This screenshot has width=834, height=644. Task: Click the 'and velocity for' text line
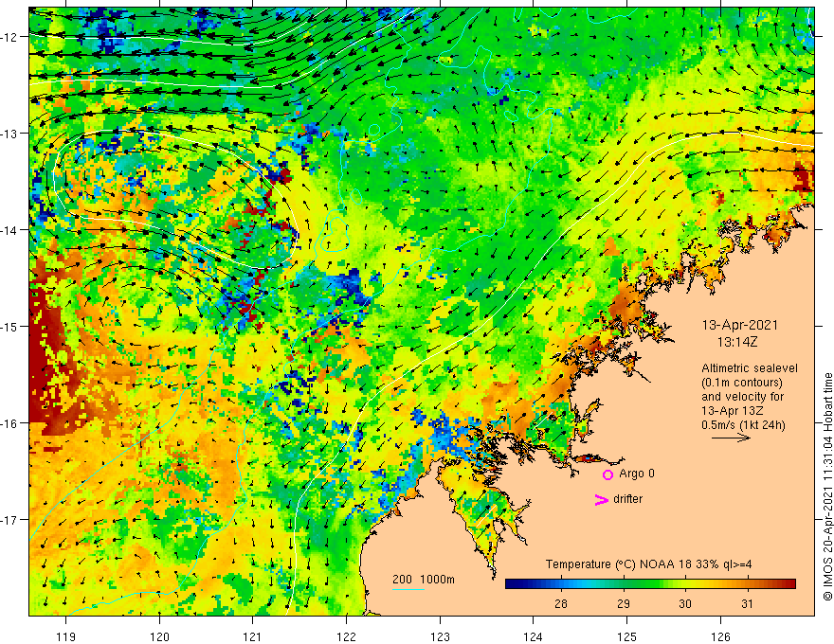point(742,397)
